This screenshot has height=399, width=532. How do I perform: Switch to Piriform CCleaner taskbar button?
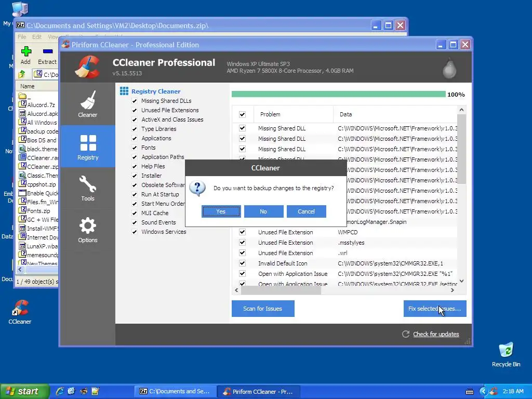click(259, 391)
